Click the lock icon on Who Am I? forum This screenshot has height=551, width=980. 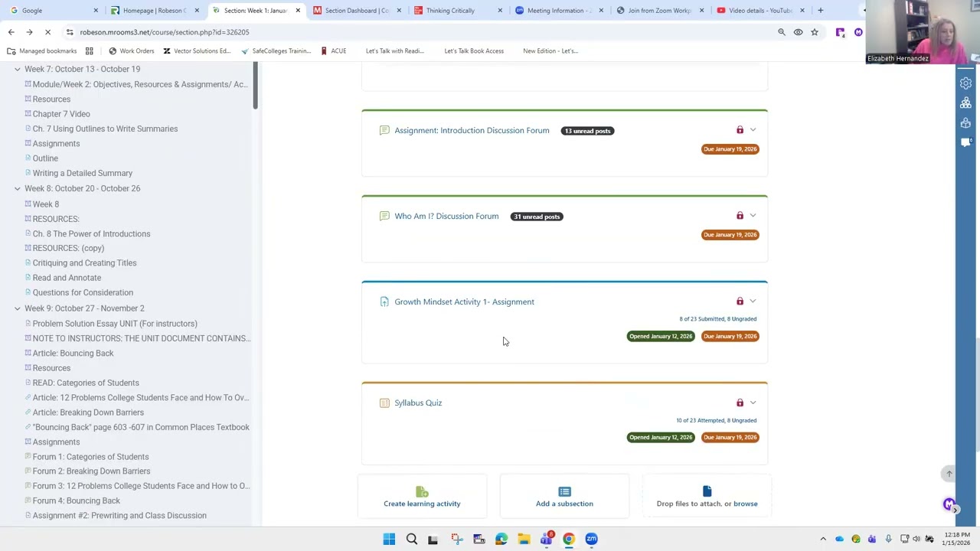740,216
